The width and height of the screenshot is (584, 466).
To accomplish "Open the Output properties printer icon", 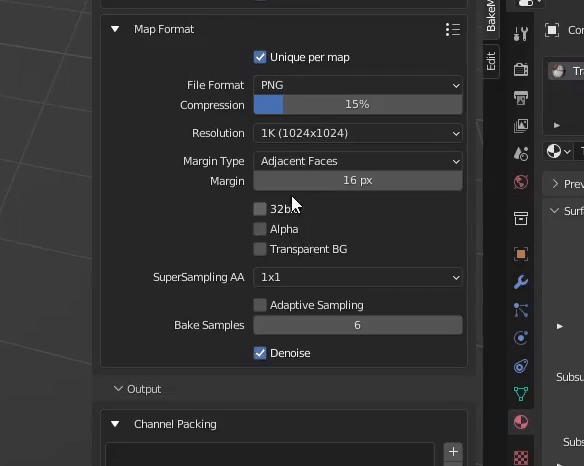I will tap(521, 98).
